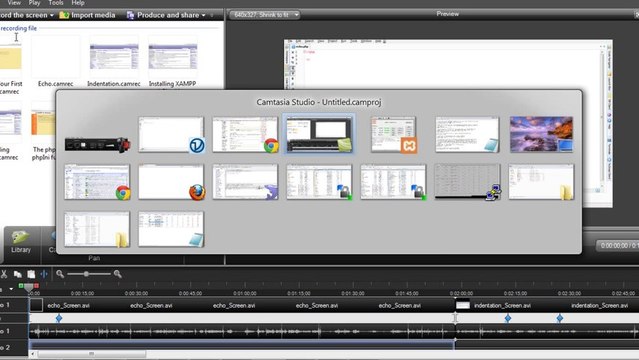Select the switcher window with purple app icon
This screenshot has height=360, width=639.
coord(245,182)
